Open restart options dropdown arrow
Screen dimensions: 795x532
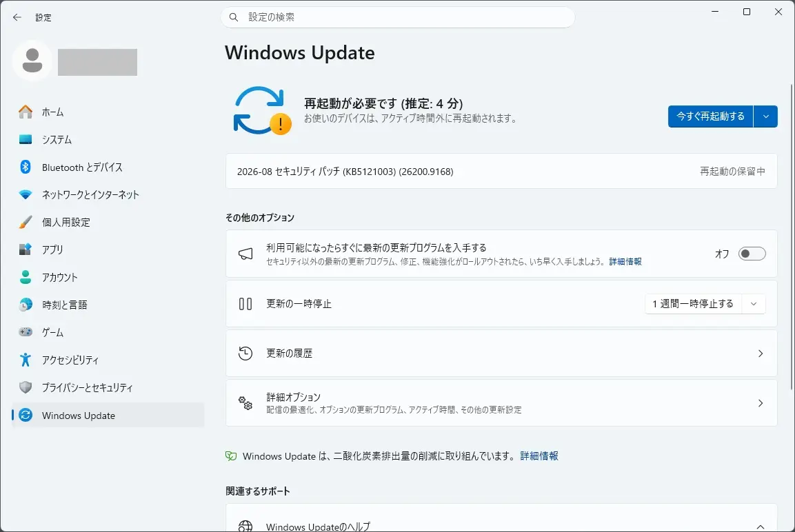point(765,116)
